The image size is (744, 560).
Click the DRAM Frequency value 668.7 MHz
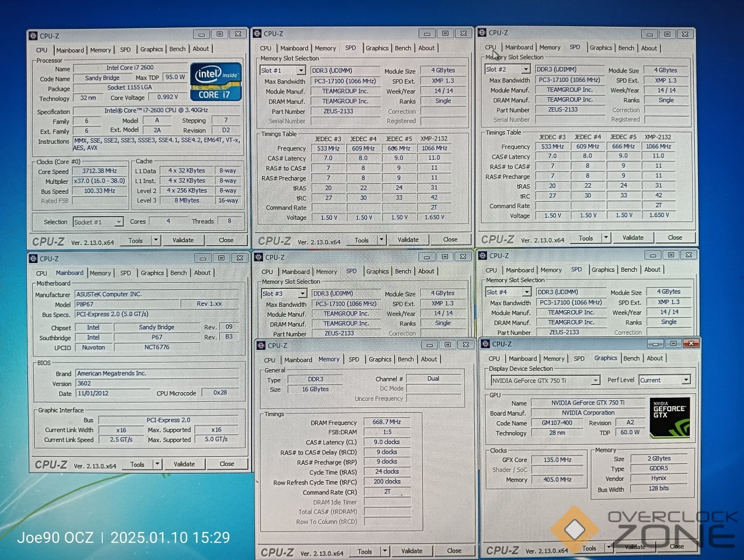click(x=387, y=422)
